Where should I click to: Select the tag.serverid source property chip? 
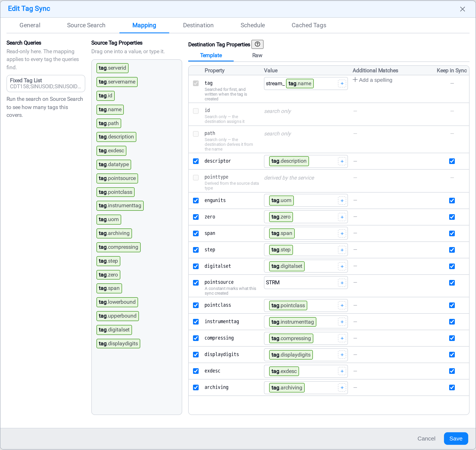coord(112,68)
